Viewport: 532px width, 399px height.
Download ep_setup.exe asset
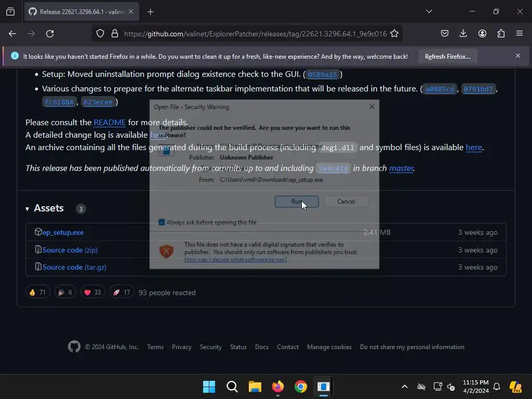tap(63, 232)
